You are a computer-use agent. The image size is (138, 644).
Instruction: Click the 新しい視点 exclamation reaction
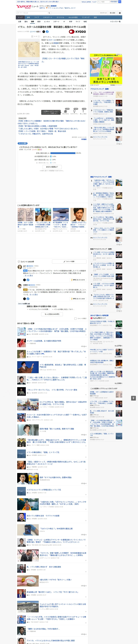[x=83, y=112]
